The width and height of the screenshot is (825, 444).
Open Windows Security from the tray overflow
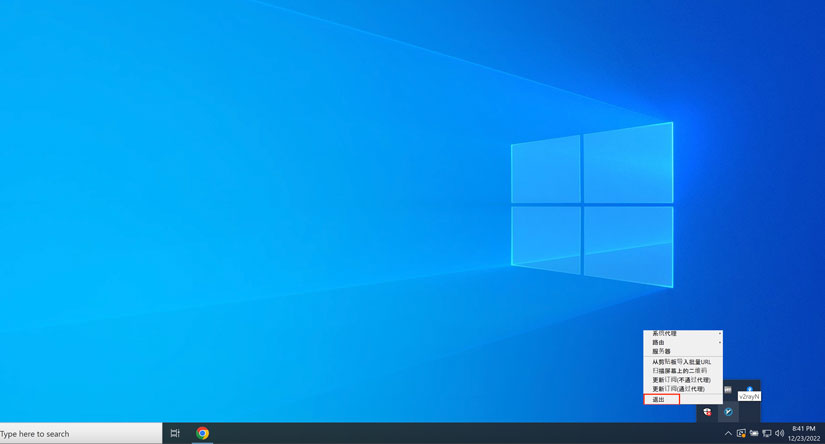pyautogui.click(x=707, y=411)
